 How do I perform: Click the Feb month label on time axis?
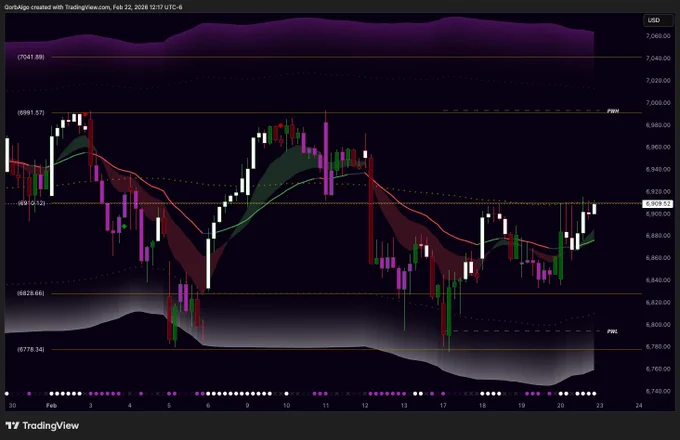pos(51,406)
